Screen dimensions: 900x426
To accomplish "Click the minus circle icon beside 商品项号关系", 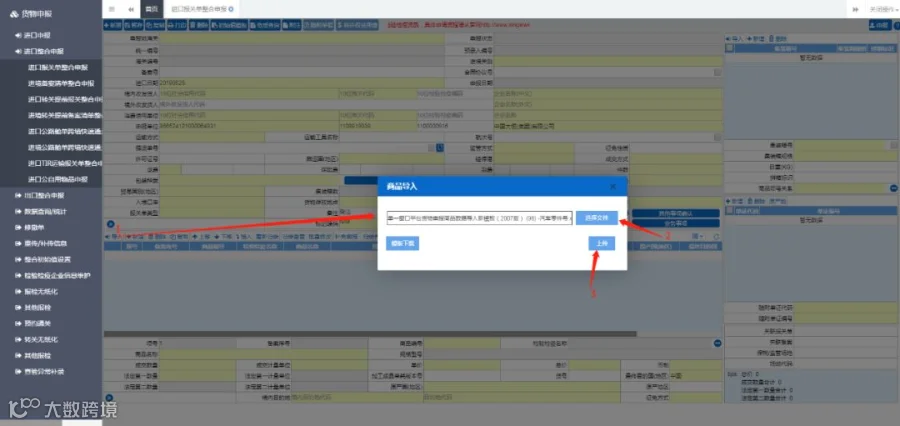I will click(x=893, y=188).
